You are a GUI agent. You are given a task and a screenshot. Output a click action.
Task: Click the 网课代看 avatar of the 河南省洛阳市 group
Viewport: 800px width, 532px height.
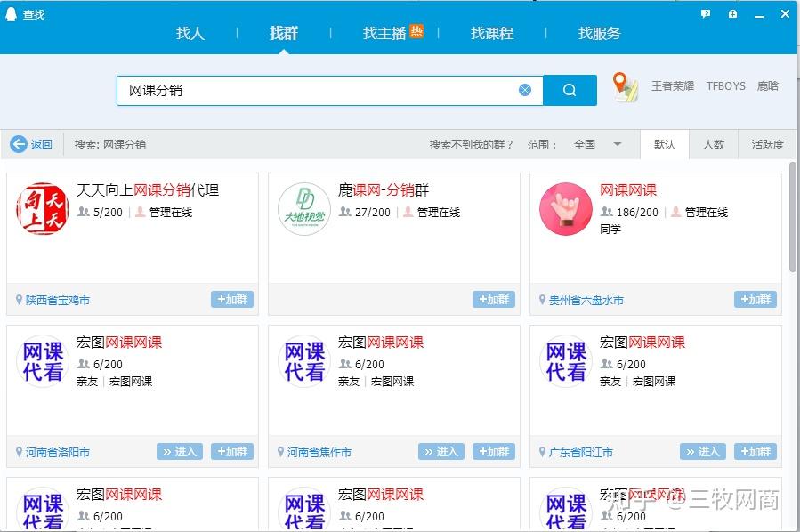coord(43,360)
